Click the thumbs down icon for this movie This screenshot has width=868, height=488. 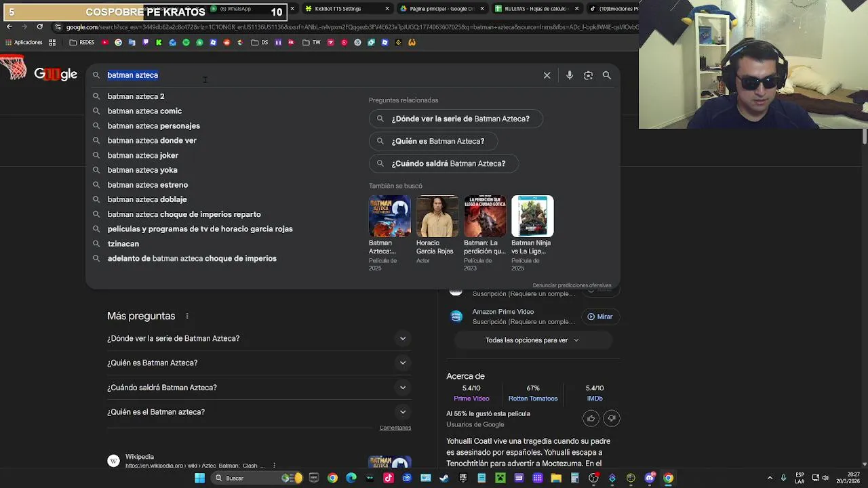[612, 418]
